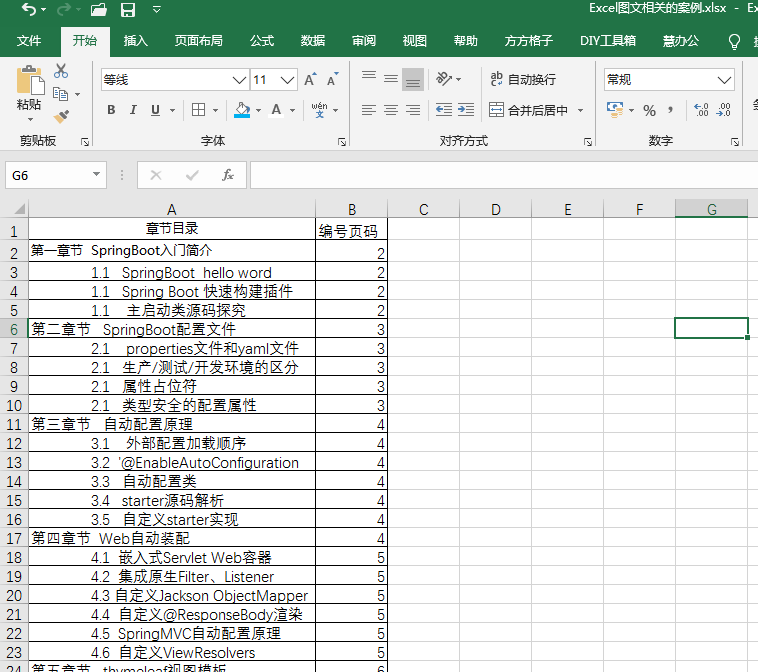This screenshot has height=672, width=758.
Task: Click the Undo arrow icon
Action: (x=29, y=9)
